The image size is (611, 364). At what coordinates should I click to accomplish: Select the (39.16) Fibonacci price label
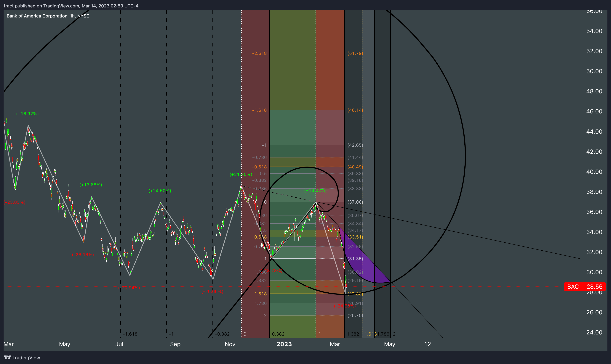click(x=355, y=180)
